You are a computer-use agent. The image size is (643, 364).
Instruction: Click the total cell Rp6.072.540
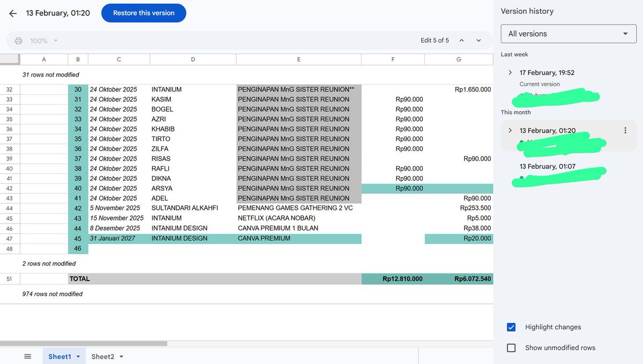(459, 279)
